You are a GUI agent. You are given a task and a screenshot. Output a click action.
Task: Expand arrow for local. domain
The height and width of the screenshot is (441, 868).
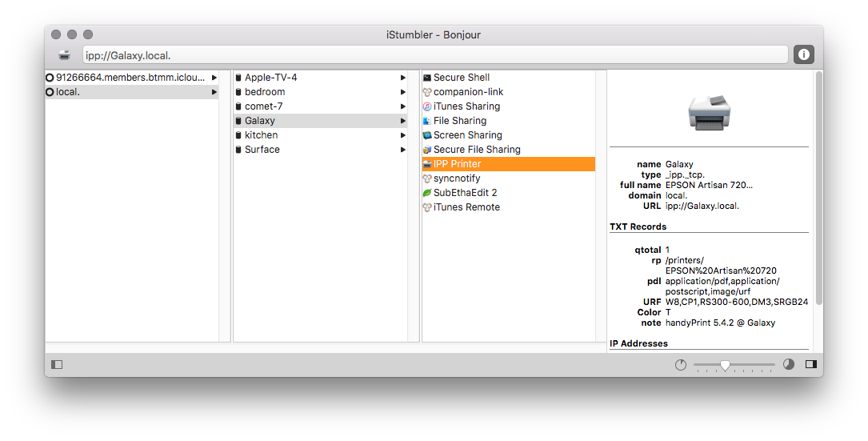tap(214, 92)
